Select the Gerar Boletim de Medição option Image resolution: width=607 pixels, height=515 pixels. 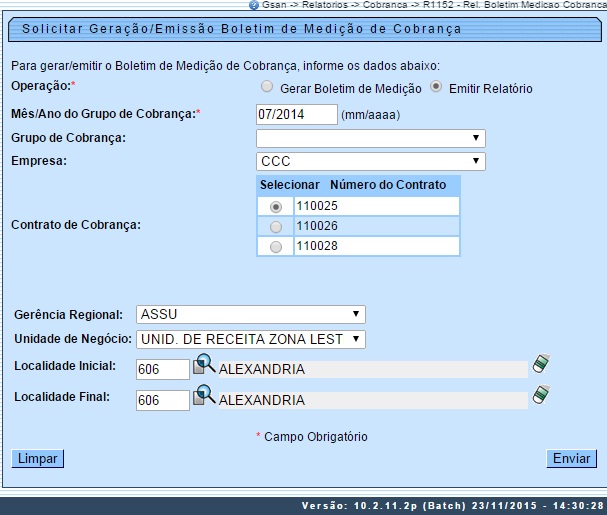tap(266, 87)
